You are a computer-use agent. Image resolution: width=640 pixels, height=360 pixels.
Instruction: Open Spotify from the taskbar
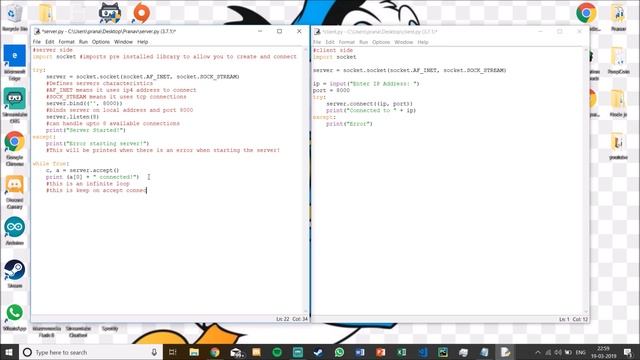277,352
